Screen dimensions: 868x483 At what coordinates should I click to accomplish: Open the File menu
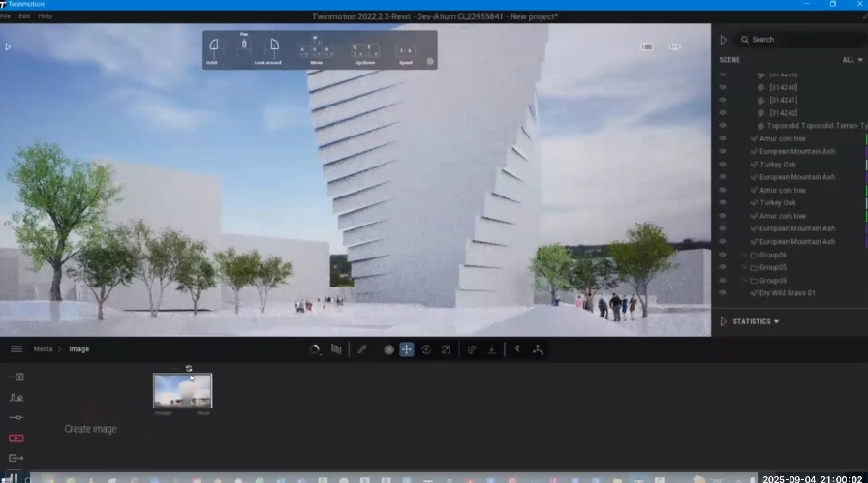pos(6,16)
